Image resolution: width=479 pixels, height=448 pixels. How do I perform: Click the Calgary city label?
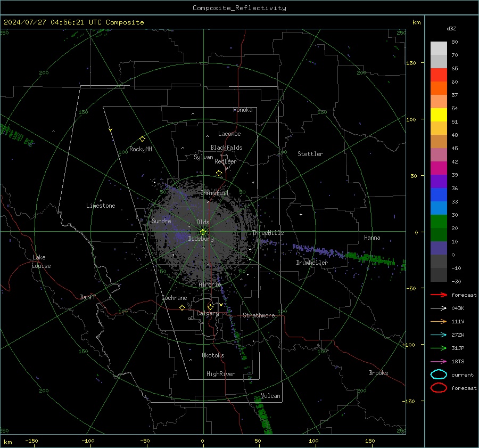pyautogui.click(x=208, y=313)
